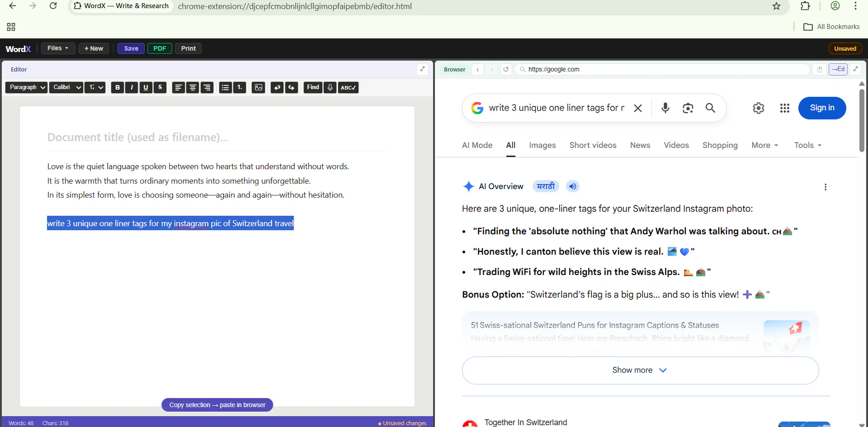This screenshot has width=868, height=427.
Task: Open the Shopping search tab
Action: (720, 145)
